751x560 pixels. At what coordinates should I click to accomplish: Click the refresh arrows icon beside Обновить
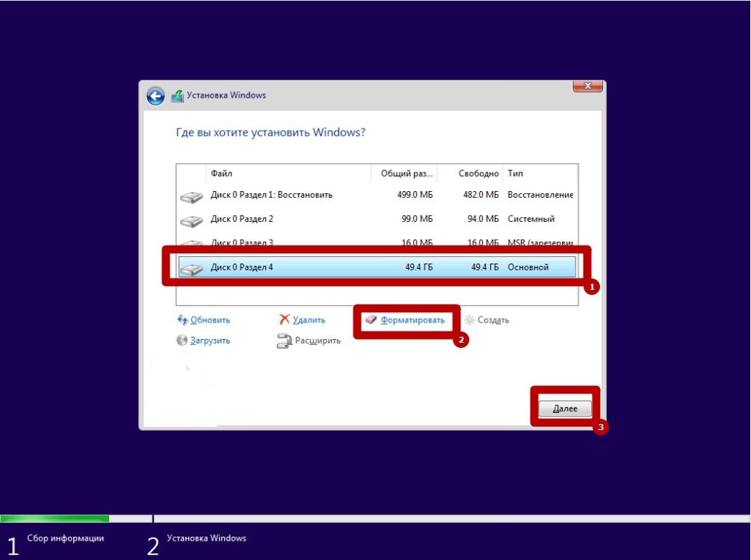(182, 320)
